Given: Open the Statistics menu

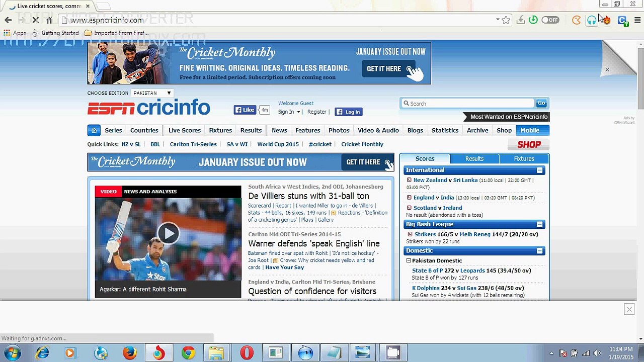Looking at the screenshot, I should (445, 130).
